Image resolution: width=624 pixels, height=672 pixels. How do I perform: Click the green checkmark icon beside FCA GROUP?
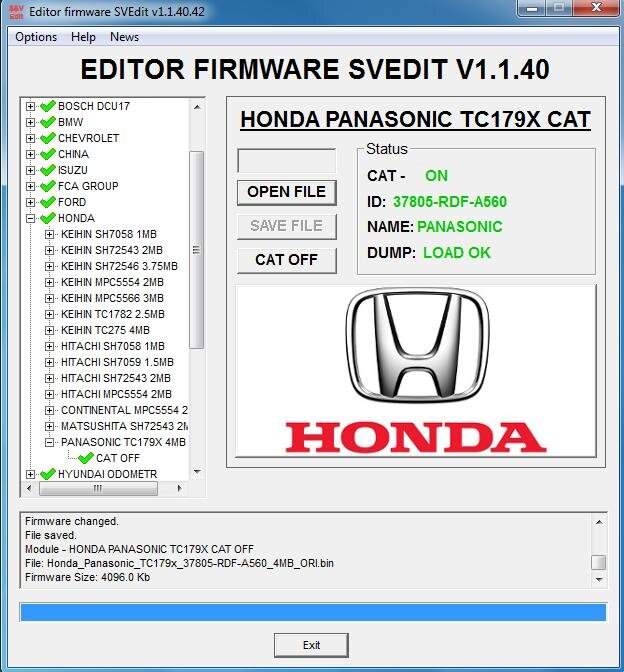pos(48,186)
